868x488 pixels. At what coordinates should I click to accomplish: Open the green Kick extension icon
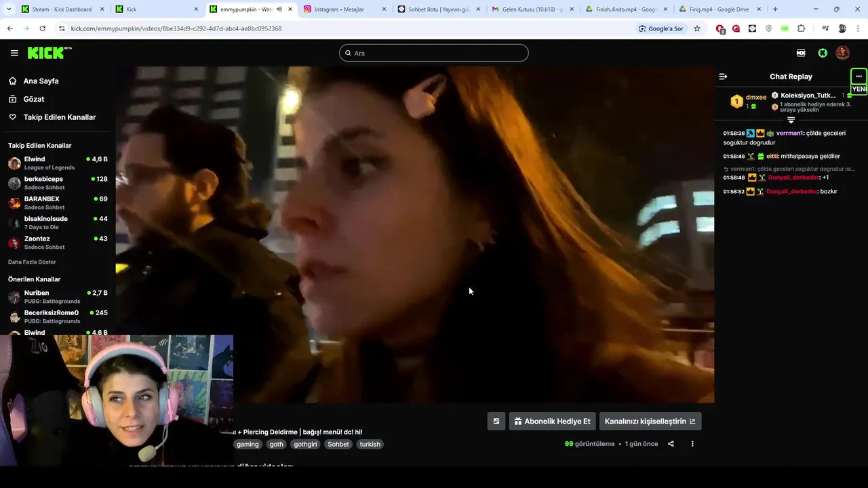point(785,28)
